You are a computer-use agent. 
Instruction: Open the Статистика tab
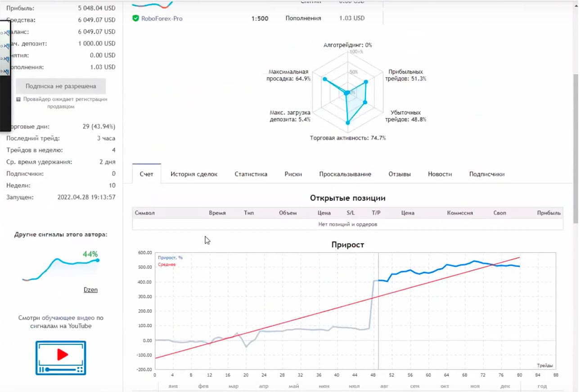(x=251, y=174)
